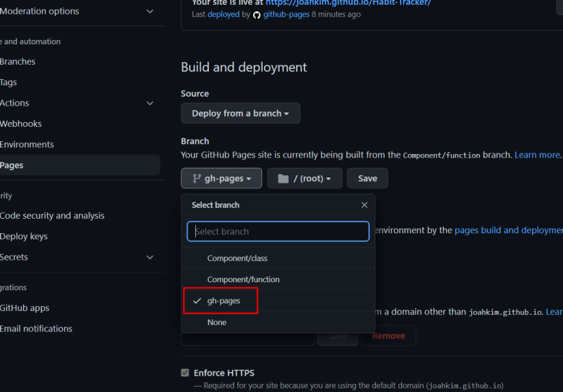563x392 pixels.
Task: Click the Save button beside / (root)
Action: [367, 178]
